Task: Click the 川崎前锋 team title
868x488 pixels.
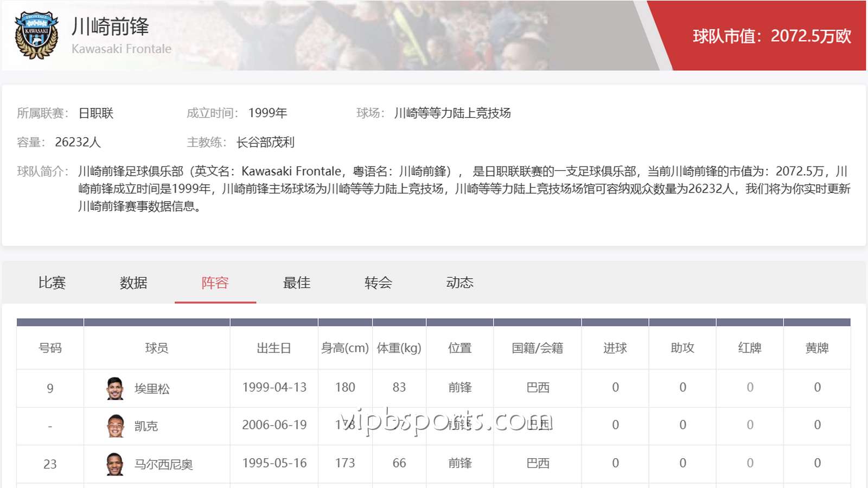Action: click(110, 27)
